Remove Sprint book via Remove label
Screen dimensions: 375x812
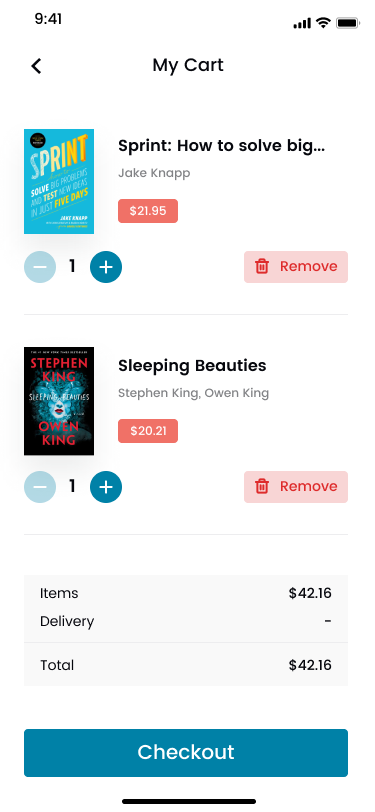coord(309,266)
